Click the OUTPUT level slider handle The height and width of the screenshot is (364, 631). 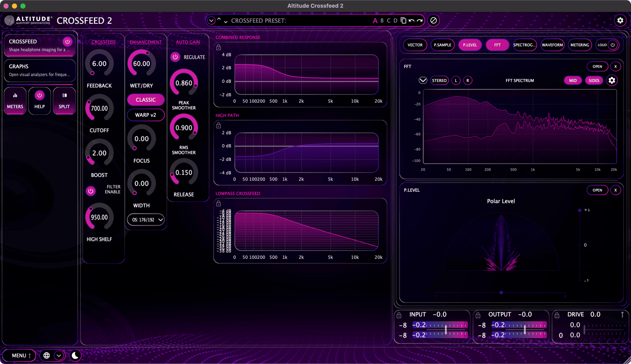pos(525,329)
